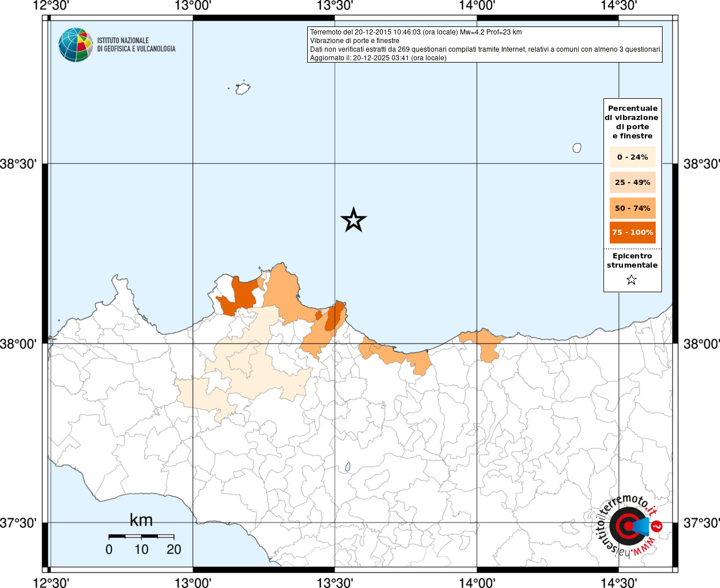Image resolution: width=720 pixels, height=588 pixels.
Task: Click the 25 - 49% legend swatch
Action: (633, 182)
